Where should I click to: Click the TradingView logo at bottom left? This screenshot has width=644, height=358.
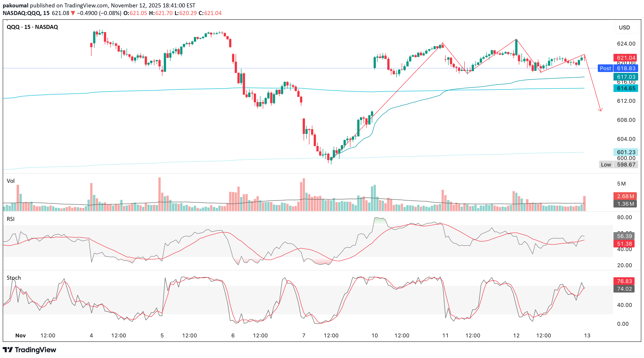click(x=29, y=349)
